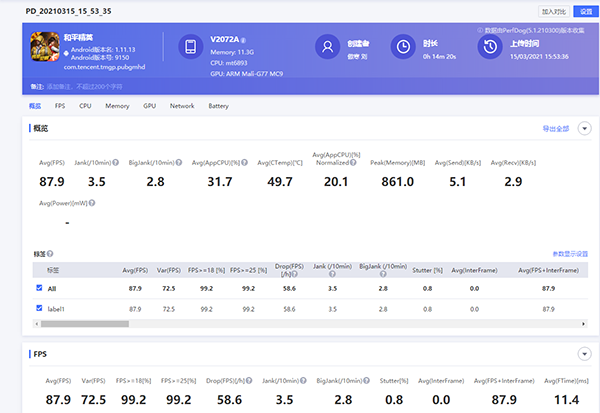The height and width of the screenshot is (413, 600).
Task: Collapse the FPS section panel
Action: click(x=583, y=353)
